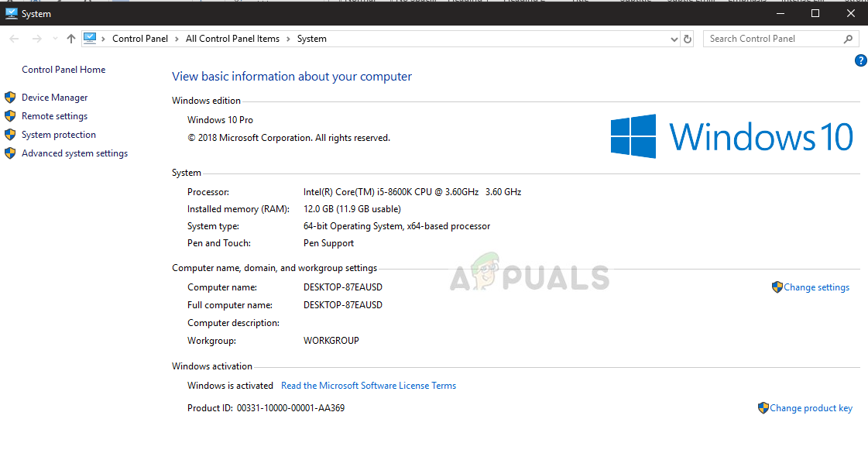Screen dimensions: 868x467
Task: Click the shield icon beside Change settings
Action: click(777, 287)
